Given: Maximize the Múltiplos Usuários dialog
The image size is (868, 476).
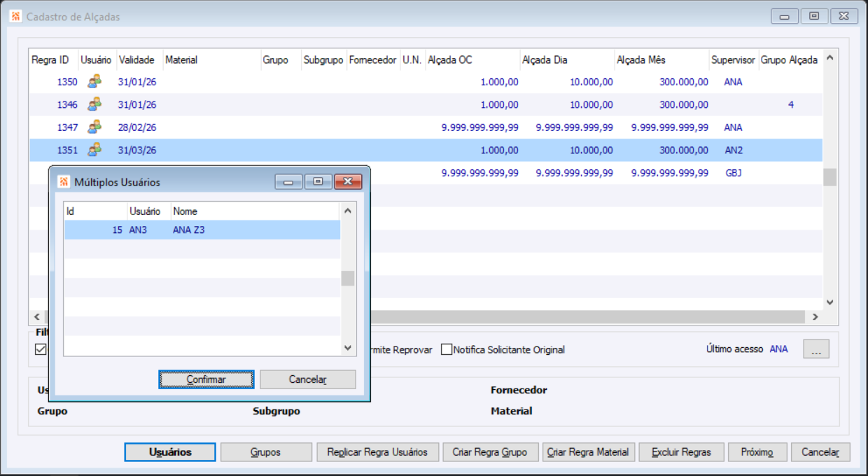Looking at the screenshot, I should [318, 182].
